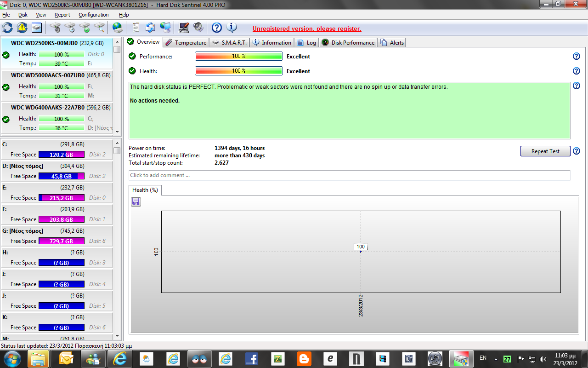This screenshot has height=368, width=588.
Task: Click the volume icon in the system tray
Action: click(x=543, y=359)
